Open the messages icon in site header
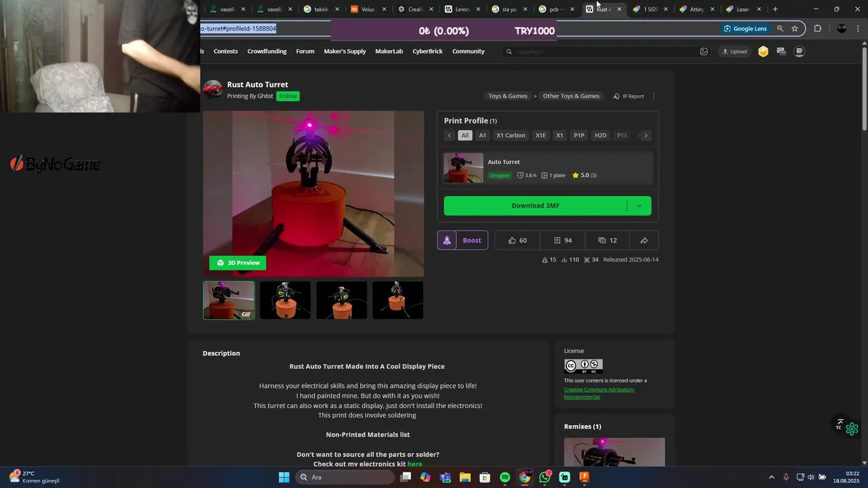Screen dimensions: 868x488 781,52
